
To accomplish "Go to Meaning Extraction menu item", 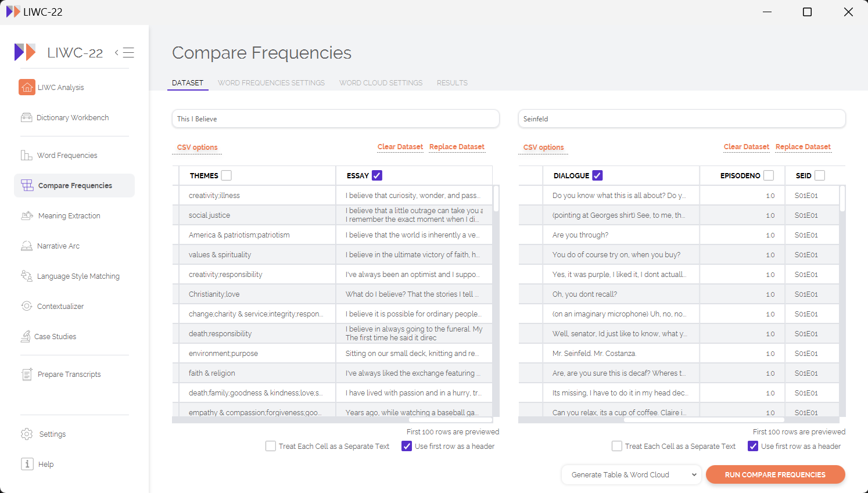I will tap(69, 215).
